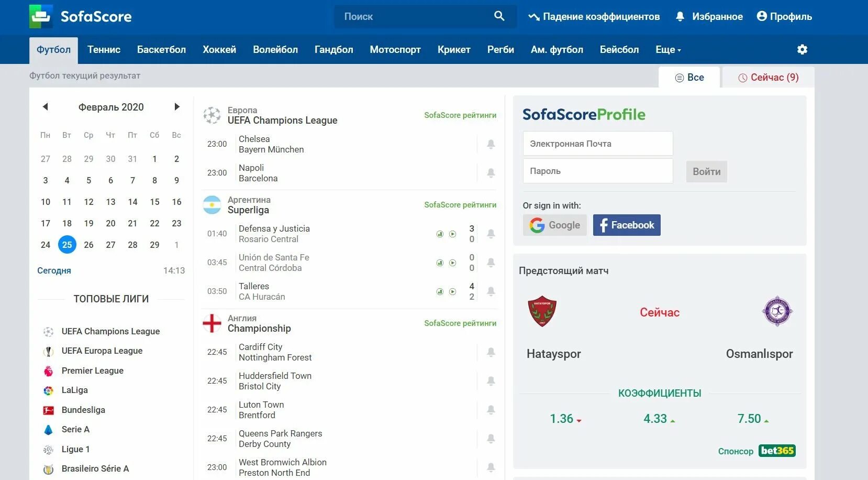The height and width of the screenshot is (480, 868).
Task: Click the Электронная Почта email field
Action: point(598,144)
